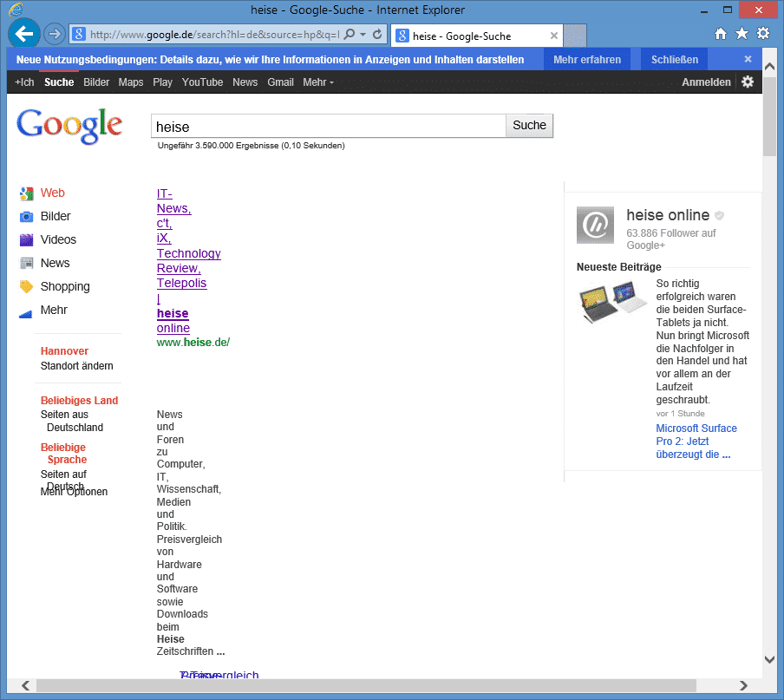Click the Google logo
The width and height of the screenshot is (784, 700).
click(69, 126)
